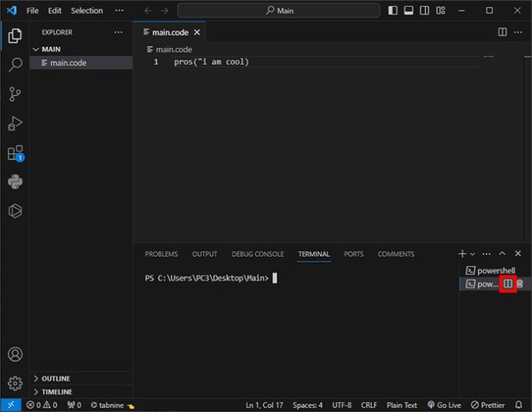Open the overflow menu after Selection

click(119, 11)
